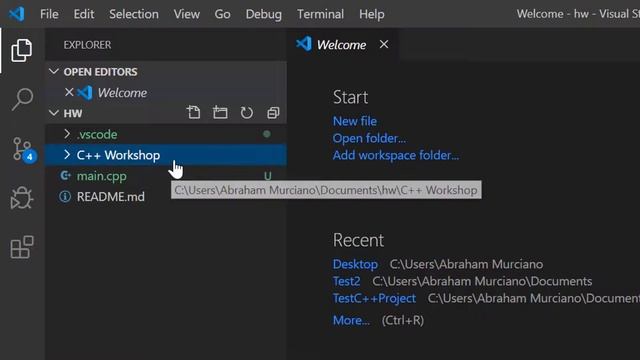Click the More... recent link
Image resolution: width=640 pixels, height=360 pixels.
click(x=351, y=320)
